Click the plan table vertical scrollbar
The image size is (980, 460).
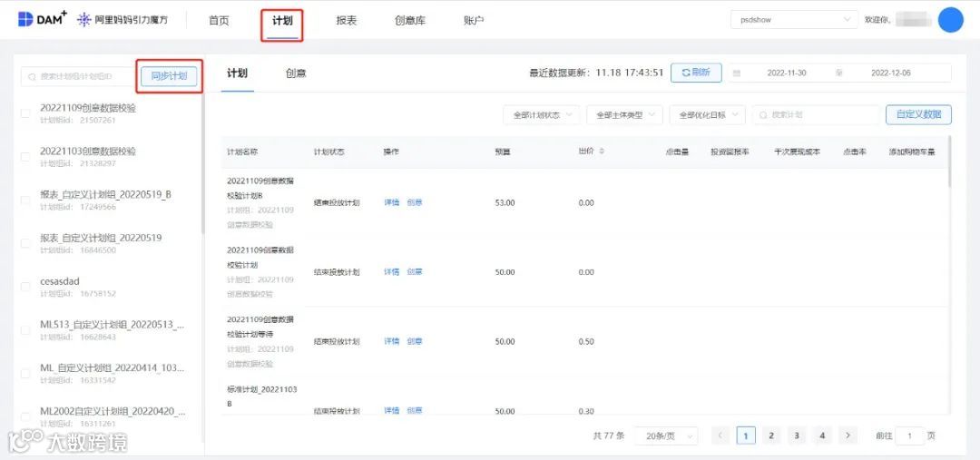click(949, 161)
